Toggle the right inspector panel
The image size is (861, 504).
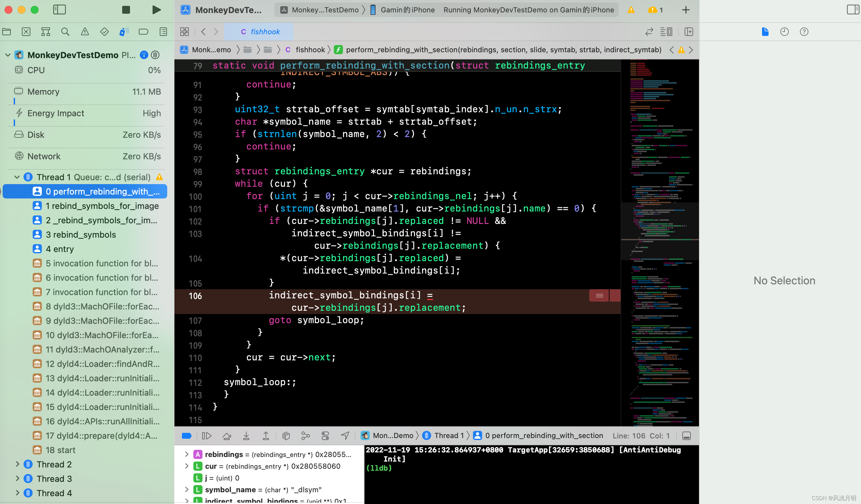pyautogui.click(x=853, y=9)
